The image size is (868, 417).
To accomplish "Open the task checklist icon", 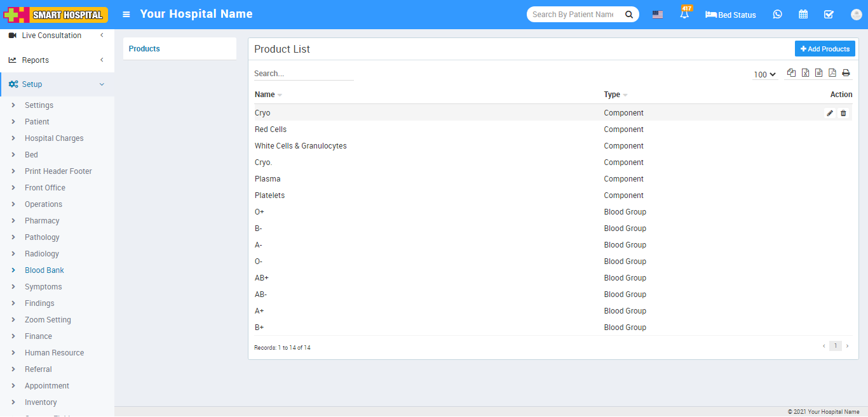I will 829,15.
